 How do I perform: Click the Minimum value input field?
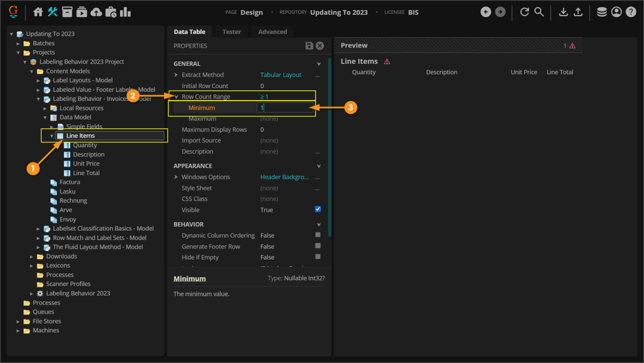point(283,108)
